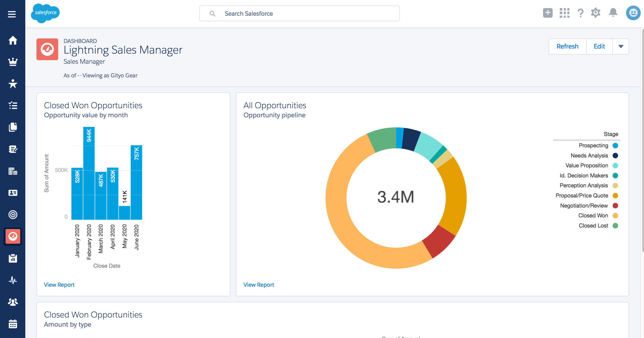Click the Refresh button

pyautogui.click(x=567, y=47)
